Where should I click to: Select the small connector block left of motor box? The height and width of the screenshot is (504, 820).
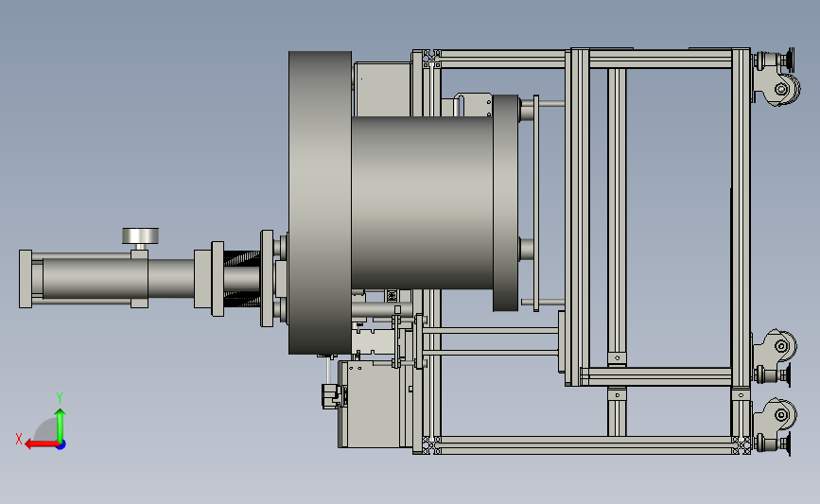tap(331, 396)
